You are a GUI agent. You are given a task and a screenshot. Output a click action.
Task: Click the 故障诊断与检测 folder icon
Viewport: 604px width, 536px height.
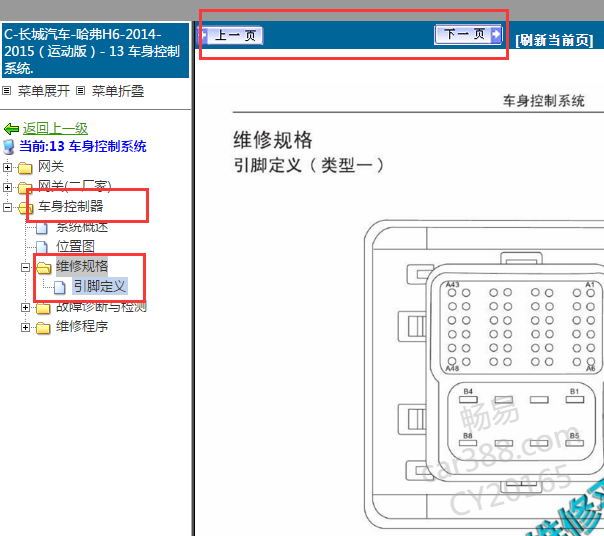(x=43, y=307)
